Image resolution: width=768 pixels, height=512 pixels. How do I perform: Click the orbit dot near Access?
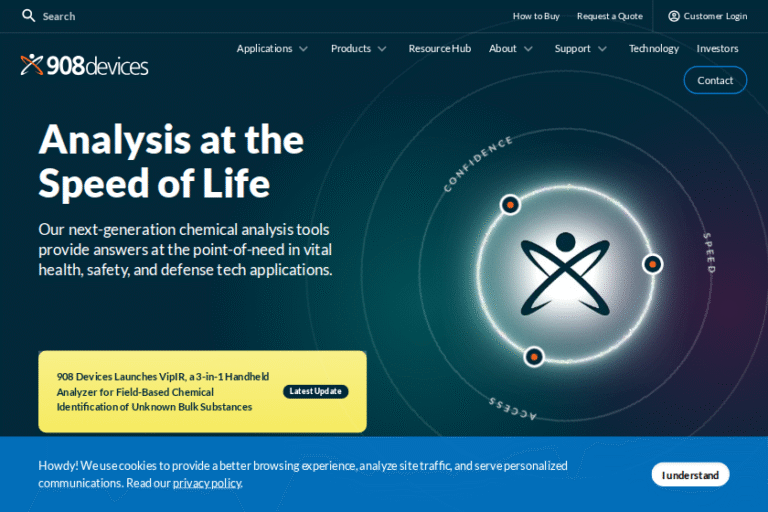pyautogui.click(x=534, y=356)
